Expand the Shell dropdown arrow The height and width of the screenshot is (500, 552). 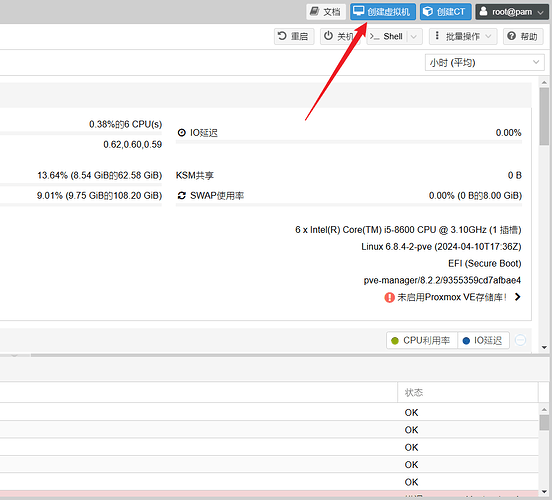point(414,36)
